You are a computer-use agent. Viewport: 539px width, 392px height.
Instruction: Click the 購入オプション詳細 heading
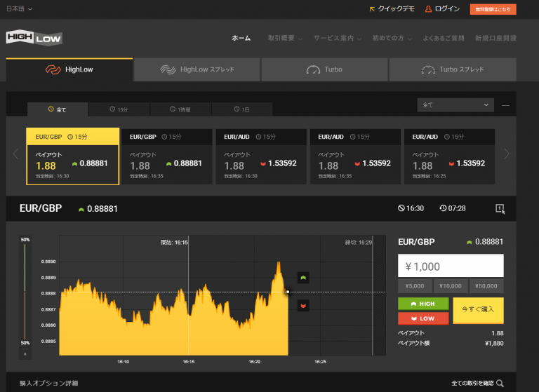[x=49, y=383]
